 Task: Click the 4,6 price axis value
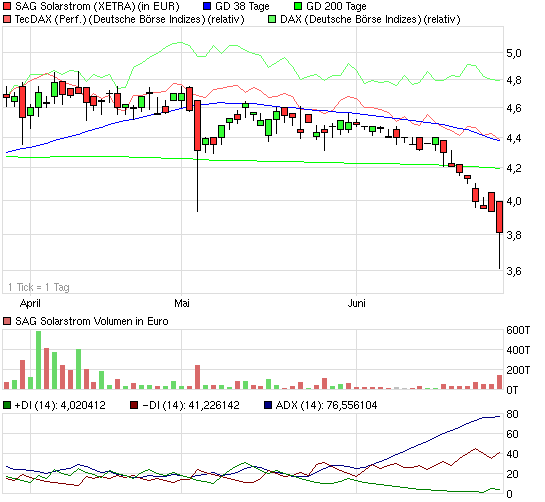514,108
